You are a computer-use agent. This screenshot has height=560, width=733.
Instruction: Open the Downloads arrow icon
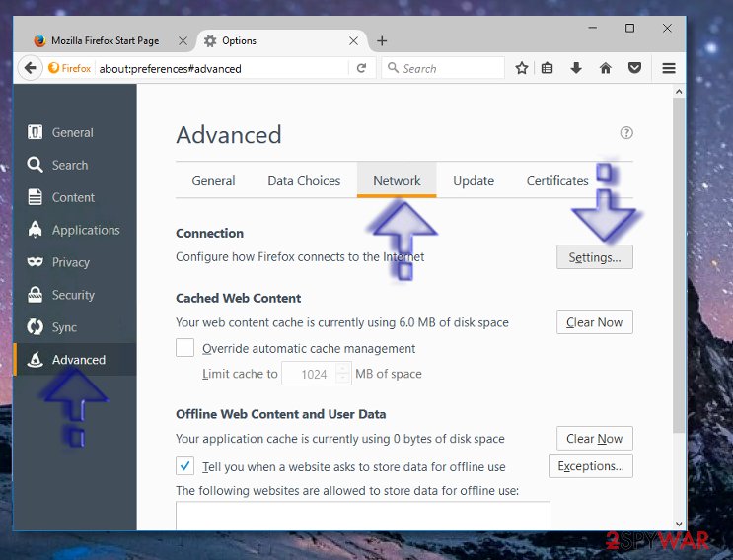point(576,68)
